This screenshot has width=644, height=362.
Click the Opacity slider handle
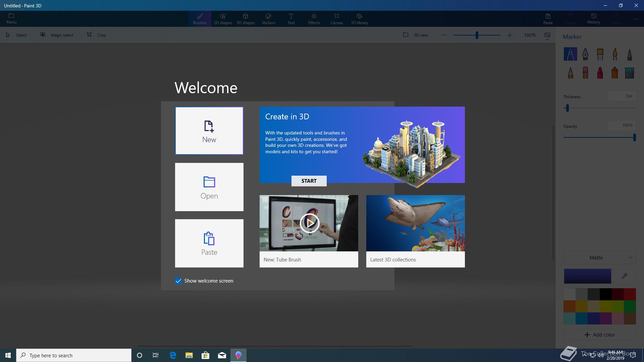pyautogui.click(x=634, y=137)
